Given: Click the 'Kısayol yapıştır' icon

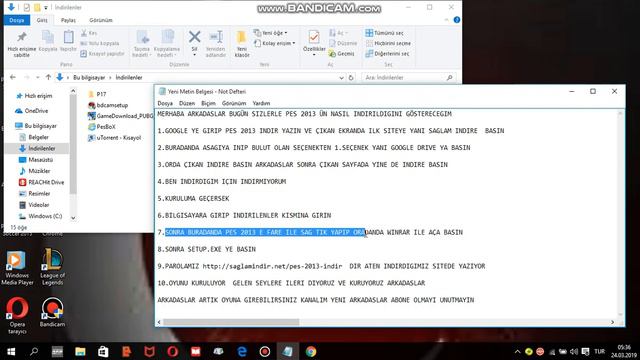Looking at the screenshot, I should point(84,53).
